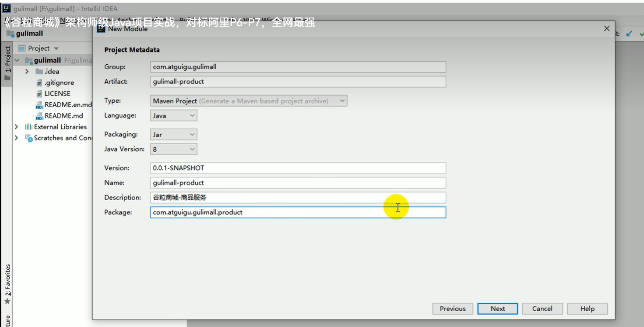The height and width of the screenshot is (327, 644).
Task: Click the .gitignore file icon
Action: click(39, 83)
